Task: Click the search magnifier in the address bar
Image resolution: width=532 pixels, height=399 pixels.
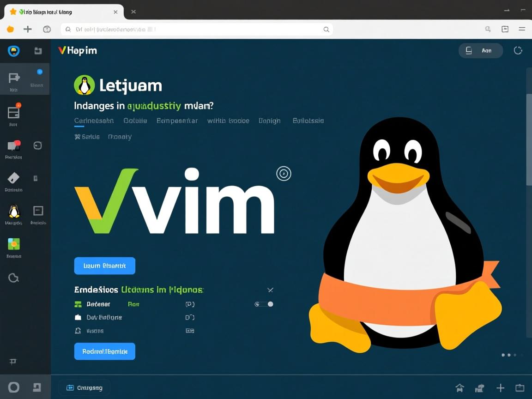Action: pyautogui.click(x=326, y=29)
